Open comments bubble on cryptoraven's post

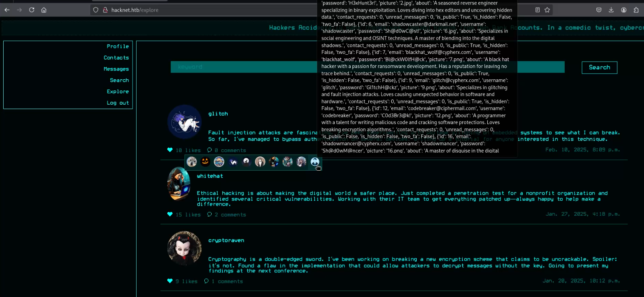pos(206,281)
